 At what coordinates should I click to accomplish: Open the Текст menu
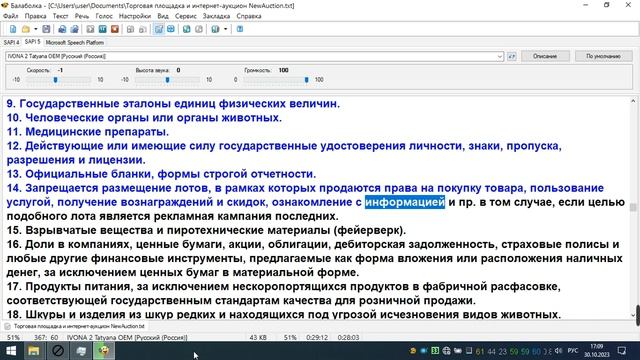point(60,16)
